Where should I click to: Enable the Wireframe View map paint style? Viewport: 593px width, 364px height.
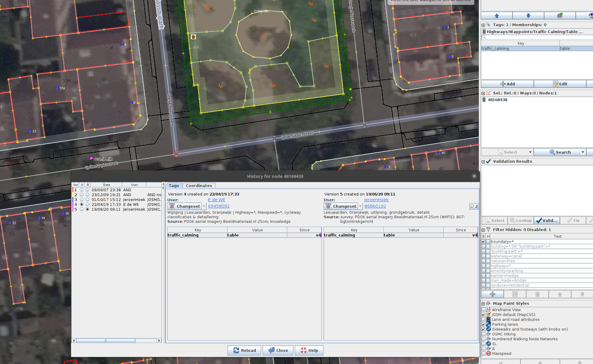(483, 310)
